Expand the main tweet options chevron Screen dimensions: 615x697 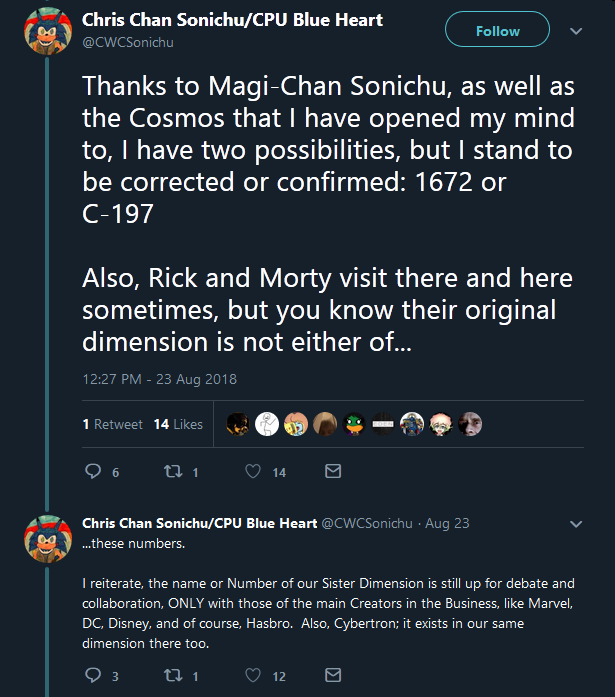point(576,31)
